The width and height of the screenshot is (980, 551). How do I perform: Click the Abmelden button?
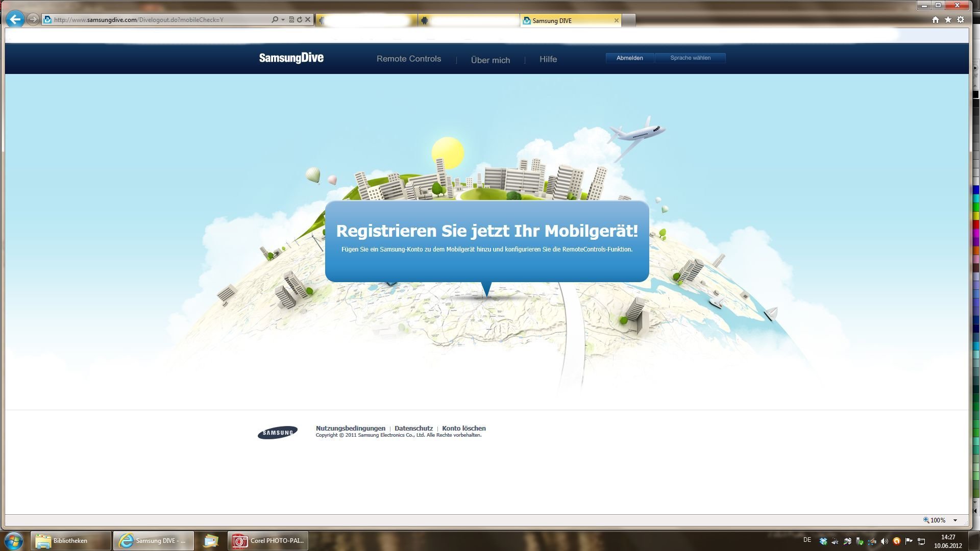(629, 58)
